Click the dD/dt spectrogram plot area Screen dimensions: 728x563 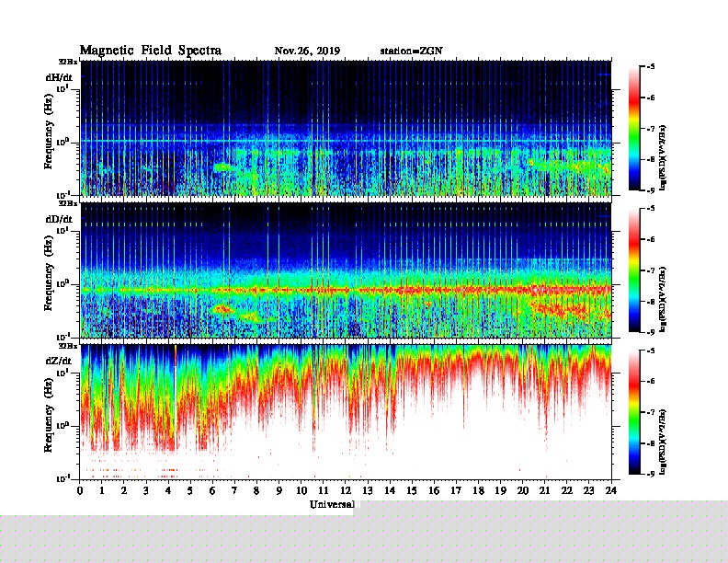pos(346,270)
